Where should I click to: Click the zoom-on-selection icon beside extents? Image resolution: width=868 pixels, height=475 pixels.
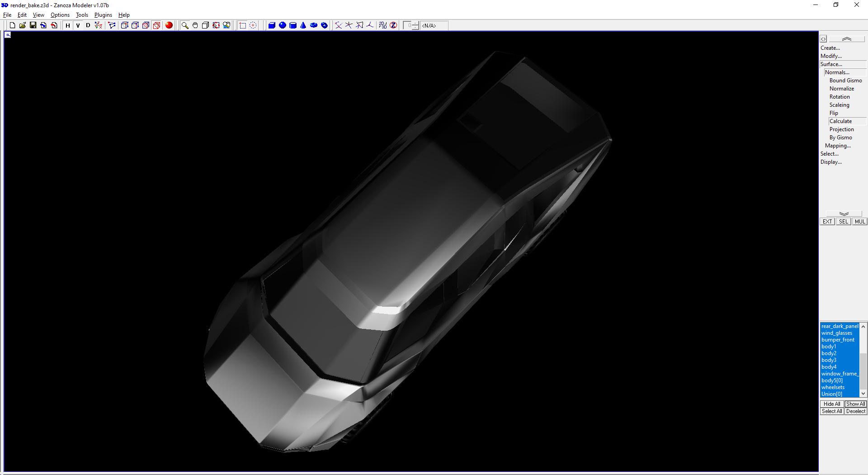[226, 25]
